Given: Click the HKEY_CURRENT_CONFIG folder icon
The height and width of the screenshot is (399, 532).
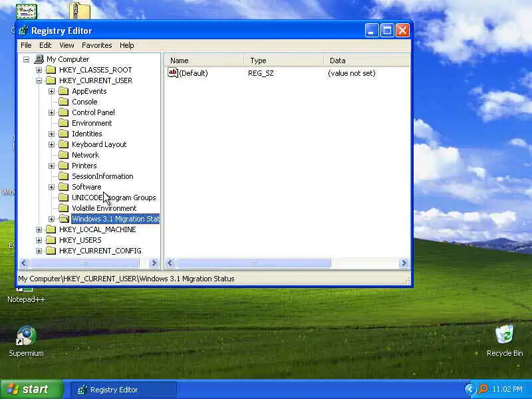Looking at the screenshot, I should (51, 251).
